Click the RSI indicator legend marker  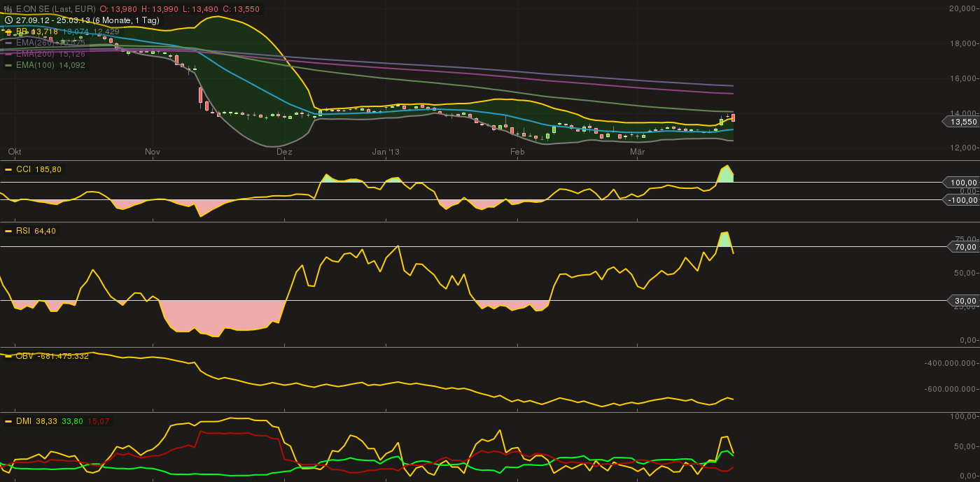[8, 230]
